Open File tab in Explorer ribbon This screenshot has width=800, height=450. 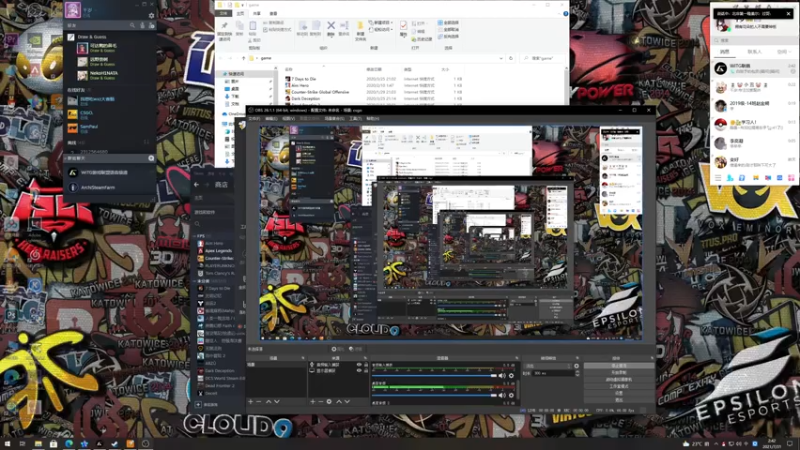tap(223, 13)
